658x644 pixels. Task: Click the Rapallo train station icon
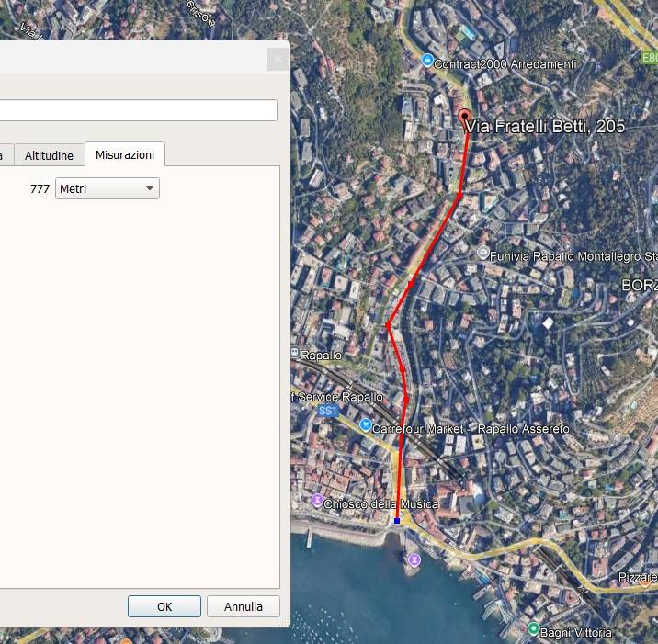pyautogui.click(x=295, y=354)
